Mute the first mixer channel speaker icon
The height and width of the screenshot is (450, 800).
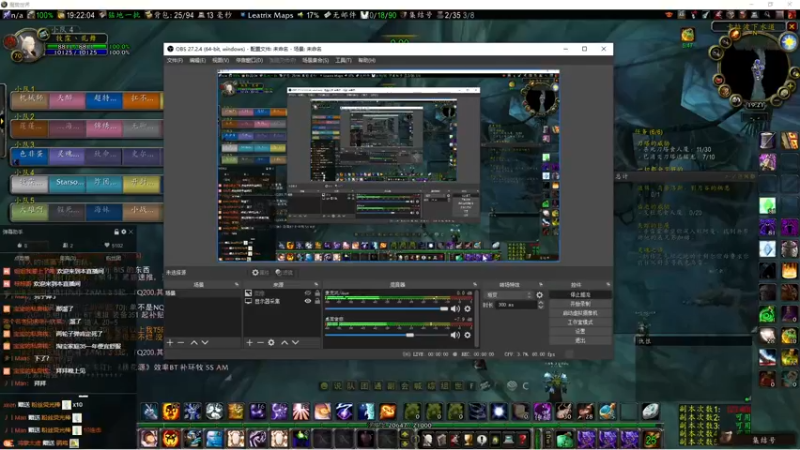(455, 309)
